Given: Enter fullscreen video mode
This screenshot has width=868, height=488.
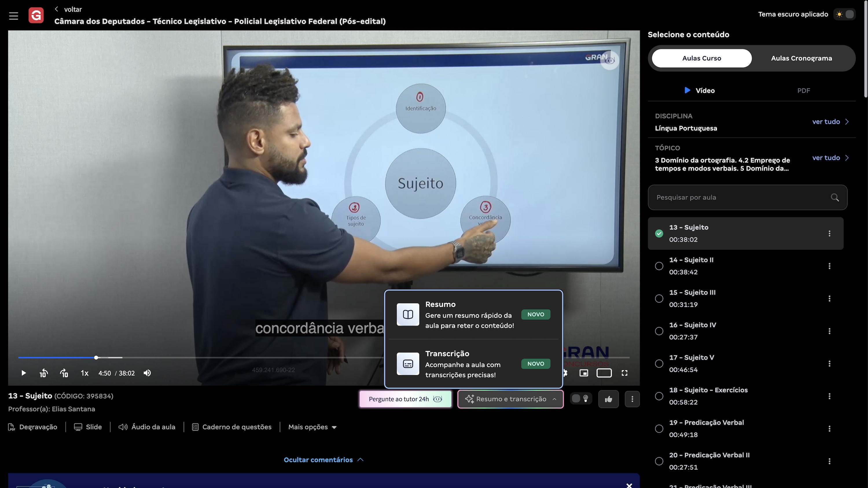Looking at the screenshot, I should (x=624, y=373).
